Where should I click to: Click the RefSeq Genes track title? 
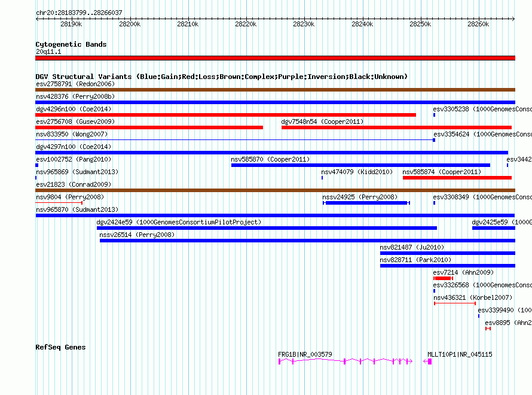(x=60, y=347)
